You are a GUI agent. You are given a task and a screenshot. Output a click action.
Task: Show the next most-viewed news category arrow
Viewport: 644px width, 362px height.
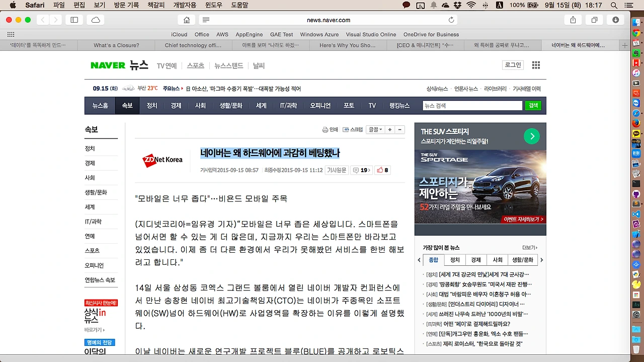[542, 260]
